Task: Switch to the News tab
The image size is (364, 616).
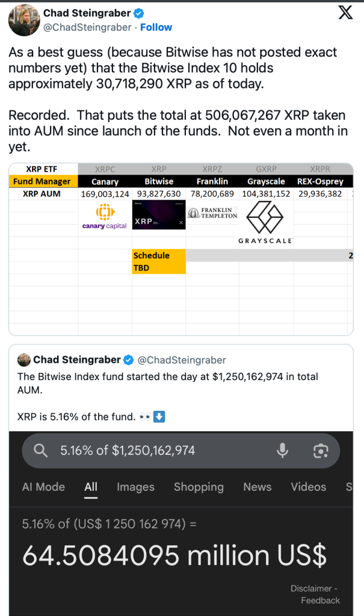Action: (257, 487)
